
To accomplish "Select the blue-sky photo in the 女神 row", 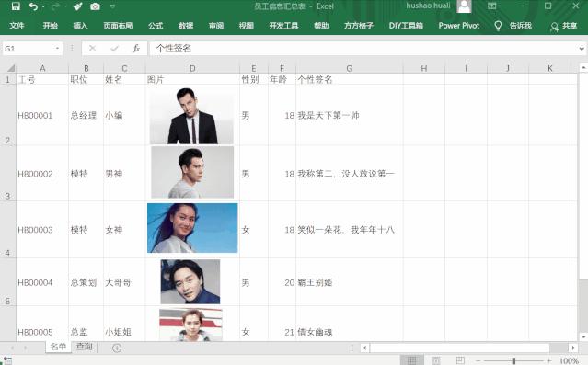I will (x=192, y=228).
